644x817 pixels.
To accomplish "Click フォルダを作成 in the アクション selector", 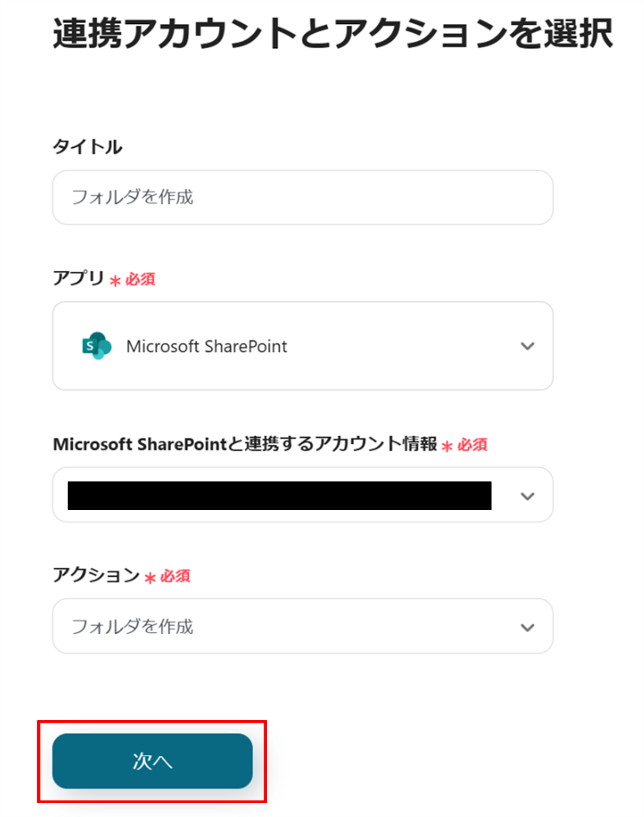I will pyautogui.click(x=133, y=627).
